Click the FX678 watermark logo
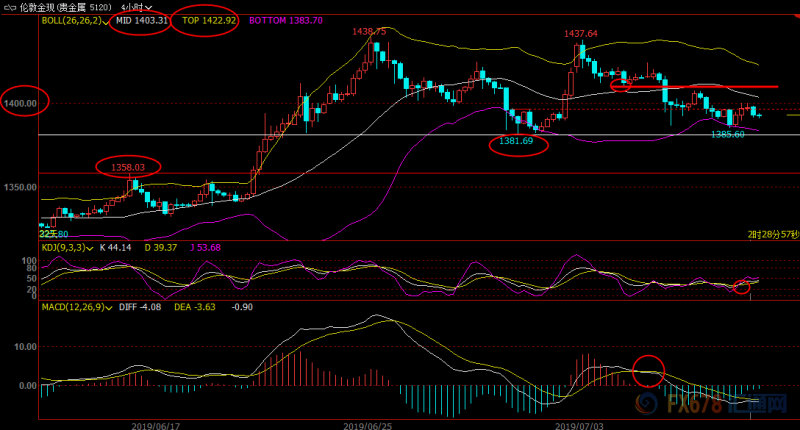The width and height of the screenshot is (800, 430). [711, 404]
